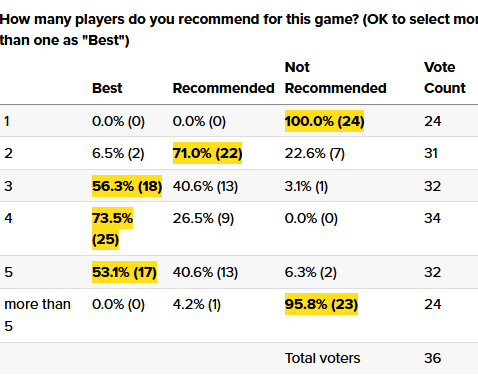Click the 4.2% (1) cell
The image size is (478, 389).
coord(197,304)
